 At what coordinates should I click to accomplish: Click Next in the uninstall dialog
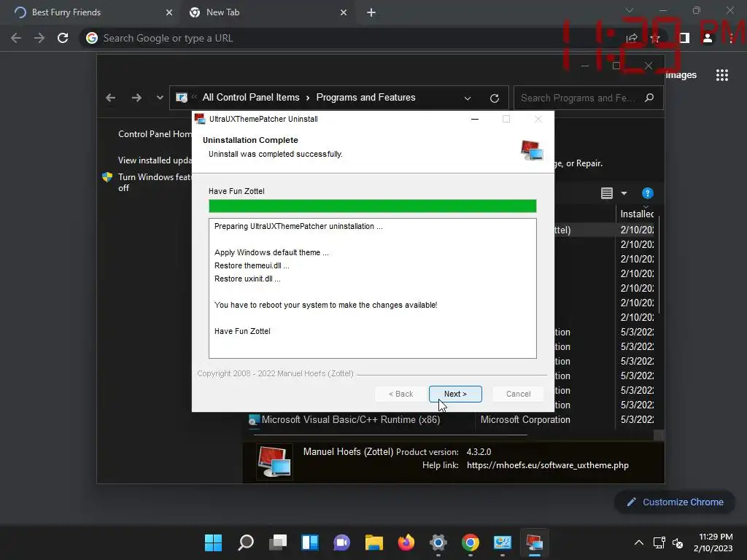[455, 394]
